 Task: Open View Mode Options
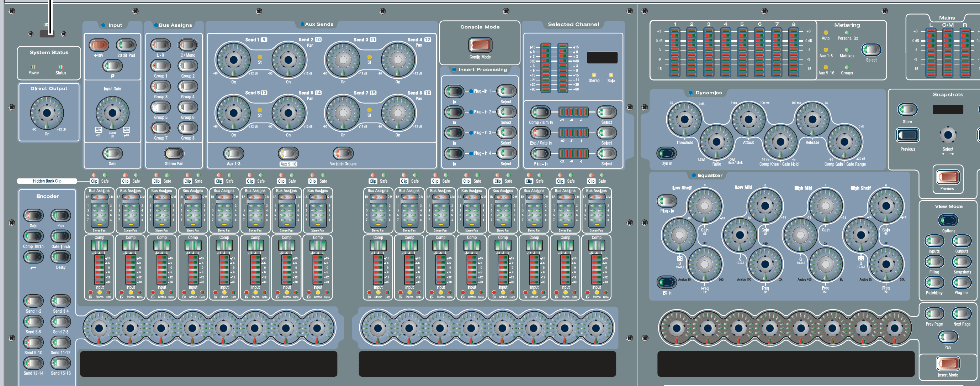pos(948,220)
